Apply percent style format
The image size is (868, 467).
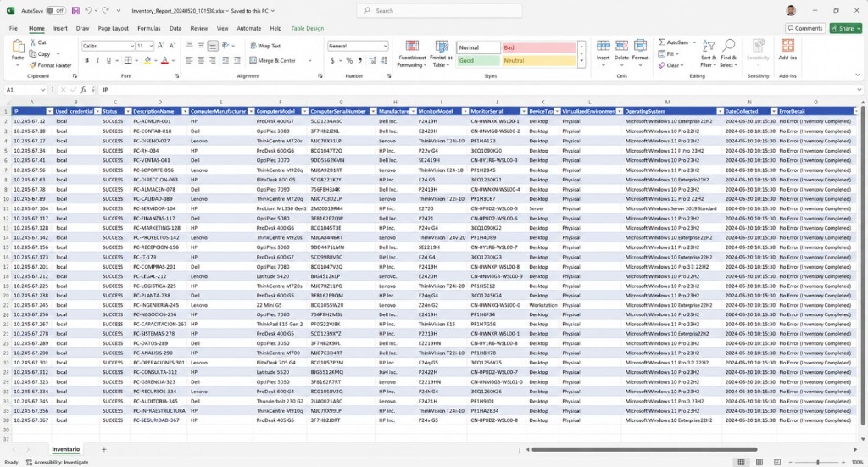pos(349,60)
